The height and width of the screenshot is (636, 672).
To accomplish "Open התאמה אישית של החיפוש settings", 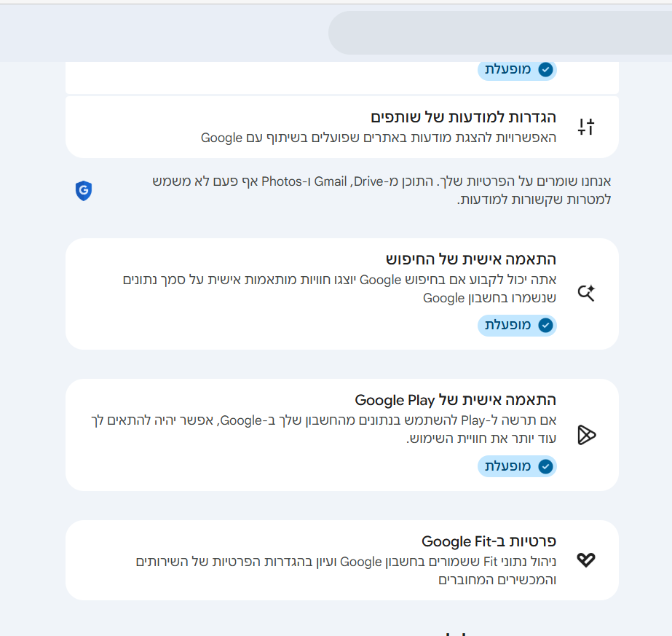I will coord(470,259).
